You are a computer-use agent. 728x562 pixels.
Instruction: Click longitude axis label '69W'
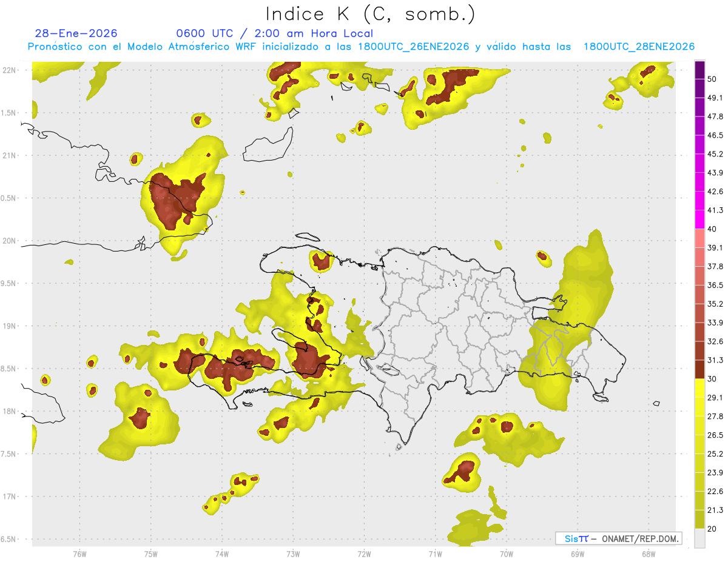pyautogui.click(x=578, y=554)
